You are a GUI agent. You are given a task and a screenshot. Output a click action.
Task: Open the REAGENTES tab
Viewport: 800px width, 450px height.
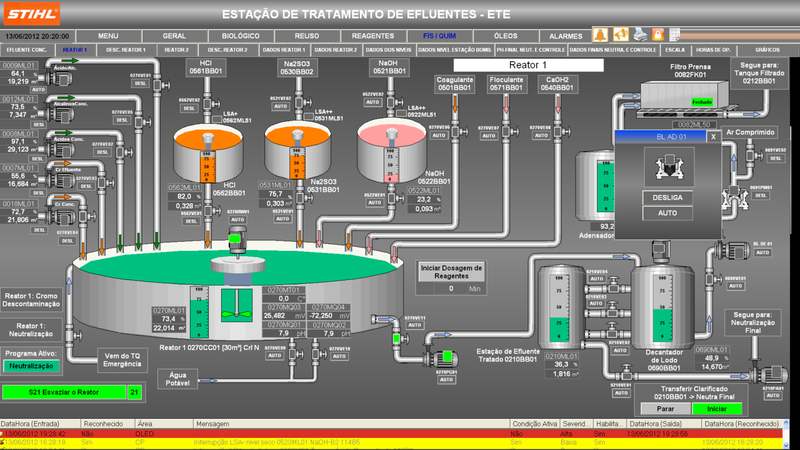coord(373,36)
